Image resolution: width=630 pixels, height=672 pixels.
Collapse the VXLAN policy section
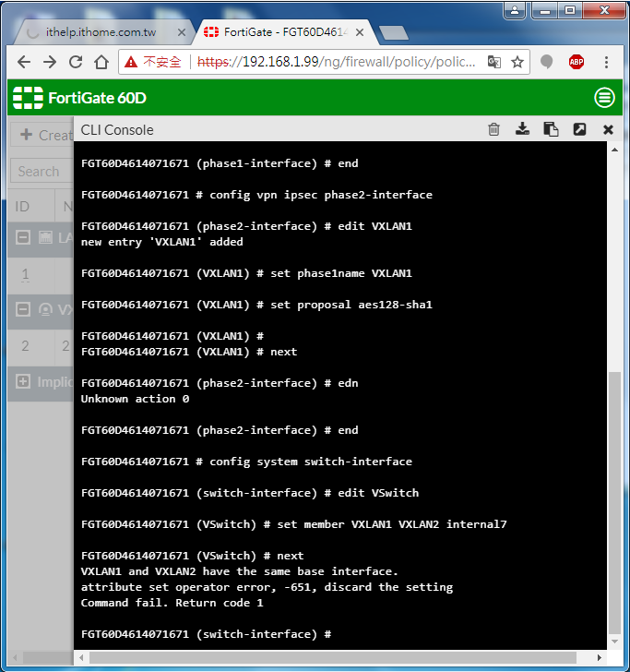[x=23, y=309]
